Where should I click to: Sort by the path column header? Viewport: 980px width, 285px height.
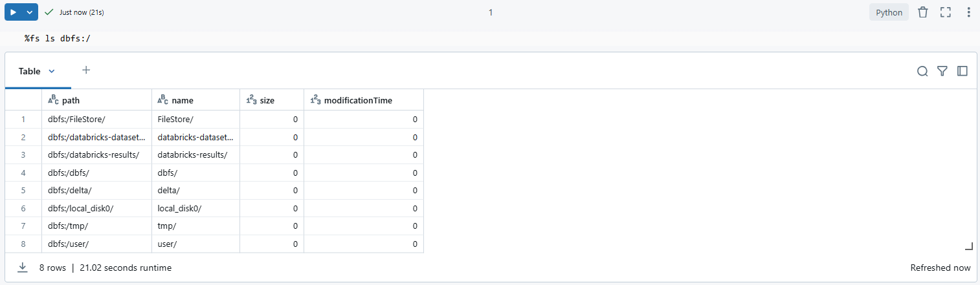pyautogui.click(x=71, y=100)
